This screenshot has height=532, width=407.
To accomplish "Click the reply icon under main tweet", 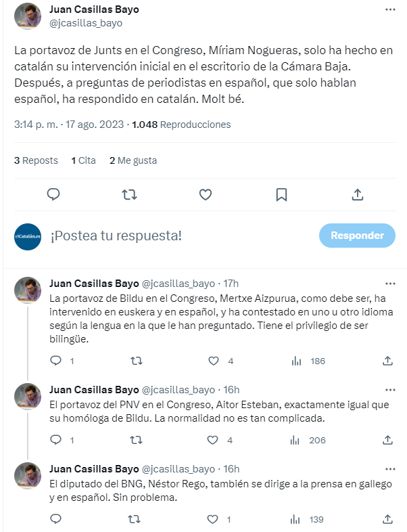I will tap(53, 194).
